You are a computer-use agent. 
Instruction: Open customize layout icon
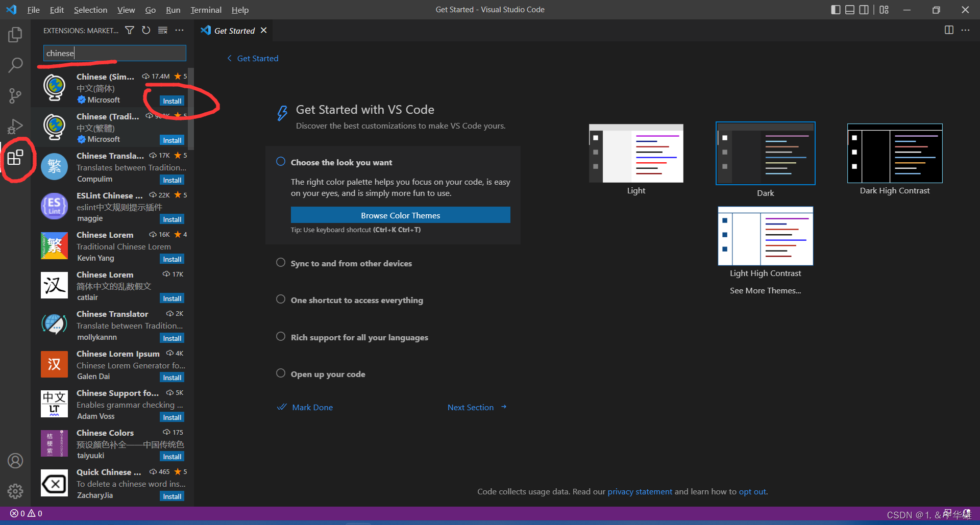click(x=884, y=10)
